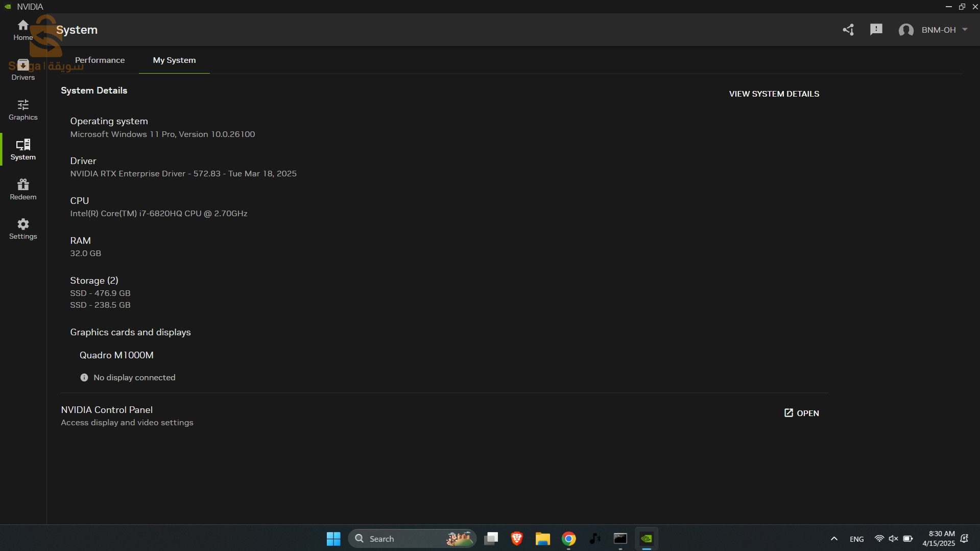Go to Home in the sidebar
Viewport: 980px width, 551px height.
pos(23,30)
